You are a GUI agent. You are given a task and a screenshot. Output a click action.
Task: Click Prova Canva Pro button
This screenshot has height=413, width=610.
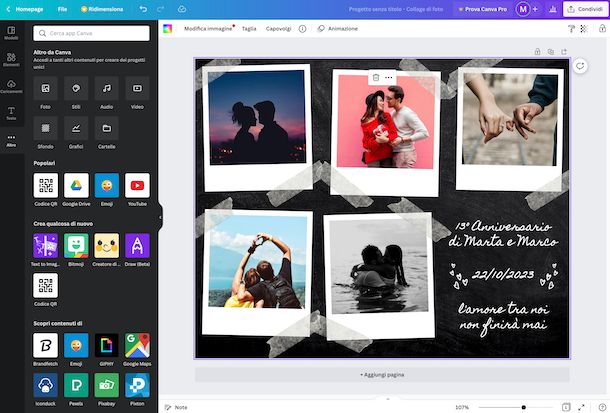click(482, 9)
